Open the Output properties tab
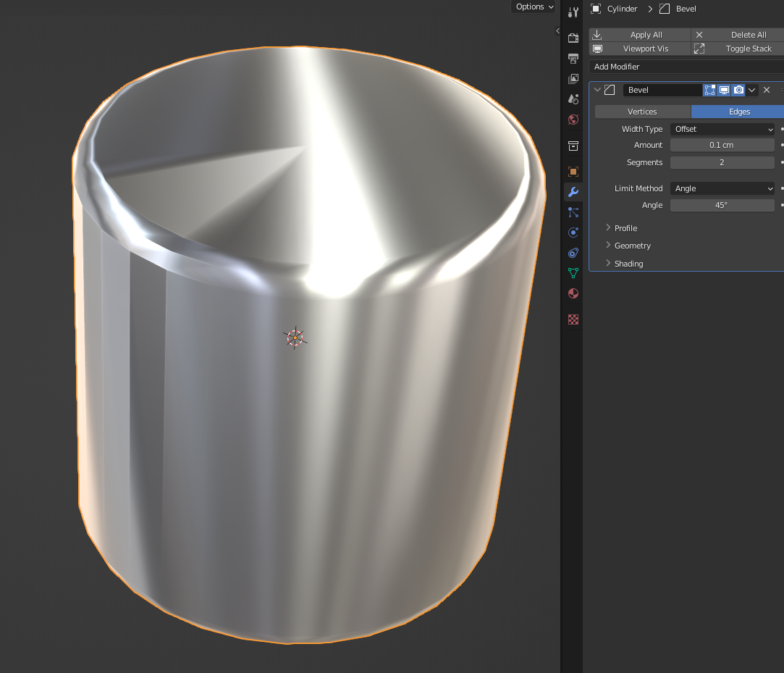This screenshot has height=673, width=784. [x=573, y=58]
